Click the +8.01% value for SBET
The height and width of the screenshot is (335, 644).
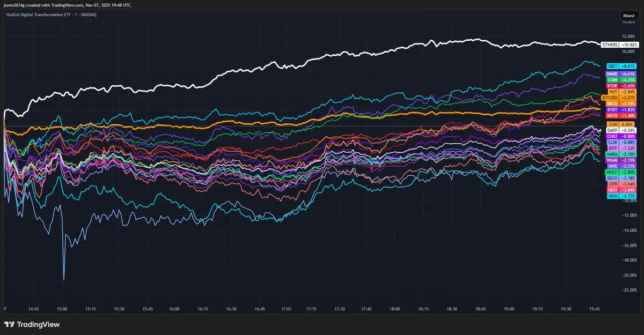[628, 66]
